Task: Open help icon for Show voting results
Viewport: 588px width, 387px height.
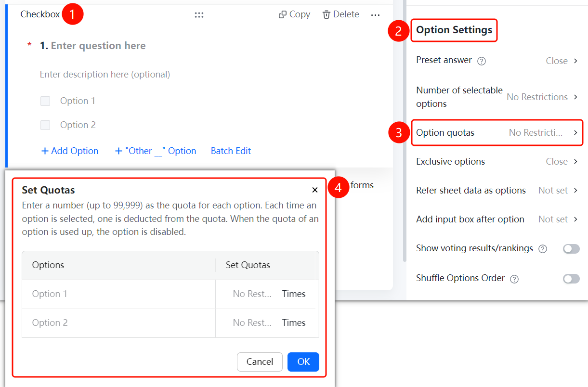Action: point(543,249)
